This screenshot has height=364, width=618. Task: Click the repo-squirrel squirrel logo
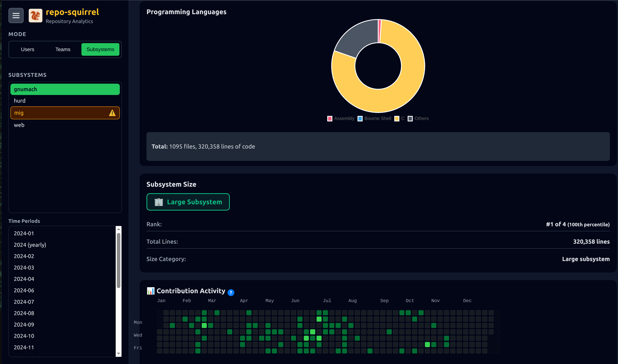point(35,15)
